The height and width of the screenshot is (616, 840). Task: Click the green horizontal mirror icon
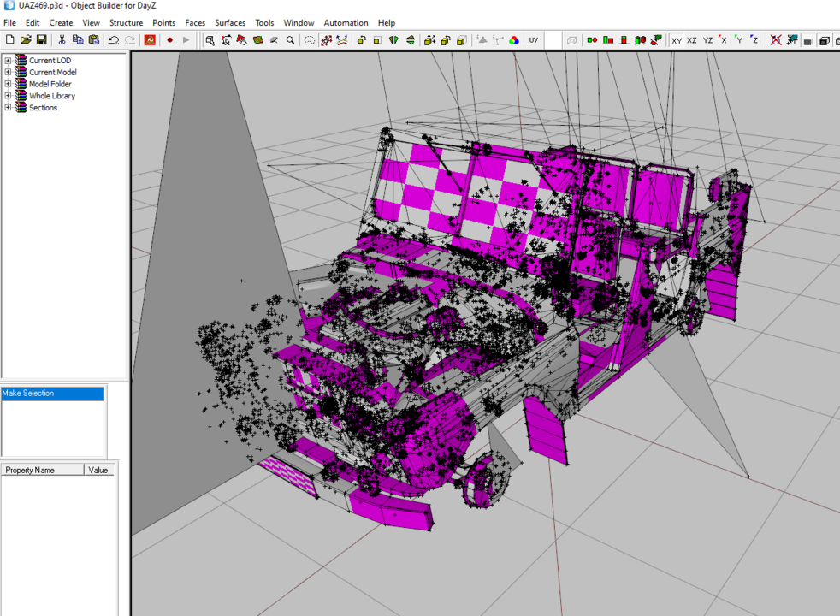pos(393,40)
